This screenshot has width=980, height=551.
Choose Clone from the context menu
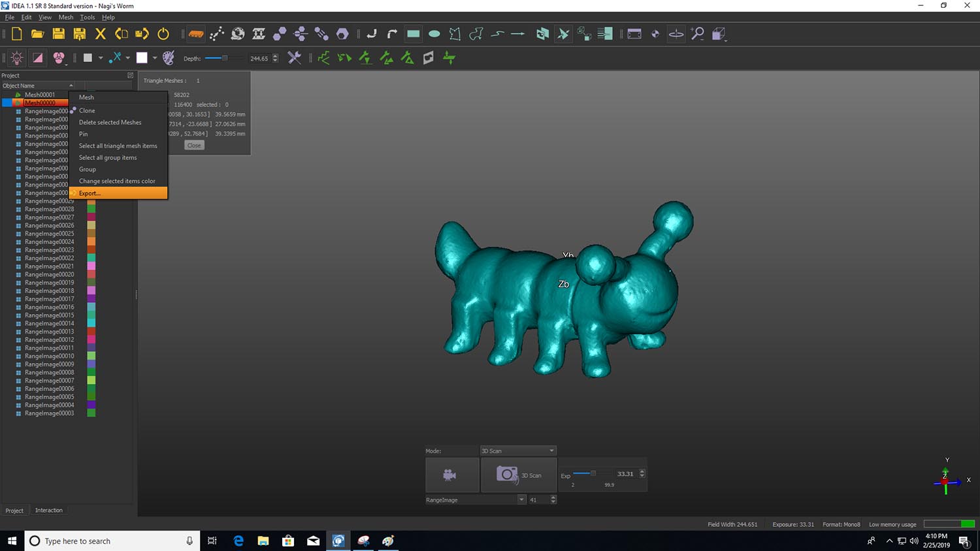(118, 110)
